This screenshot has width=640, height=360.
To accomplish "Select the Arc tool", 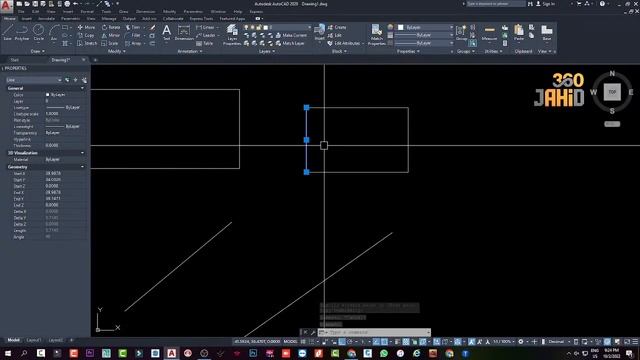I will [x=54, y=32].
